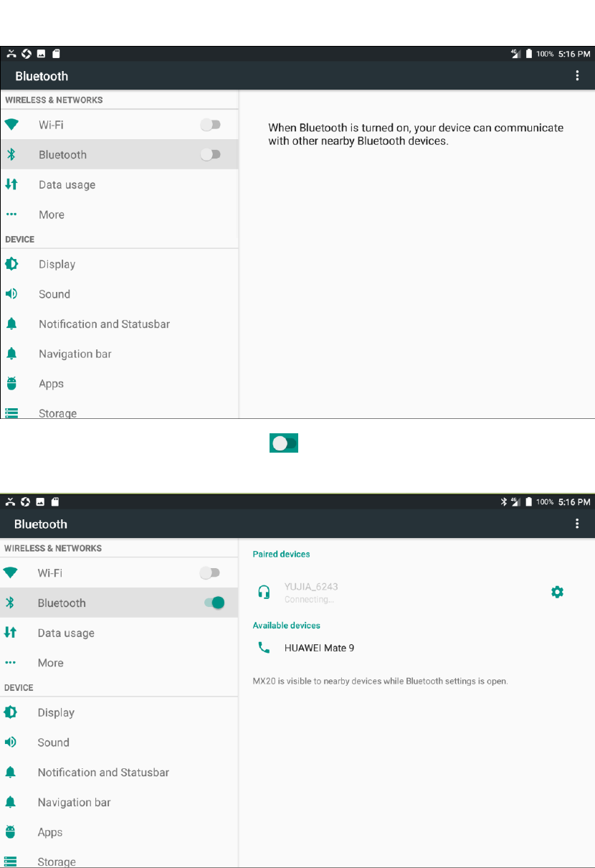Click More dots icon, Bluetooth-off screen

pos(11,214)
